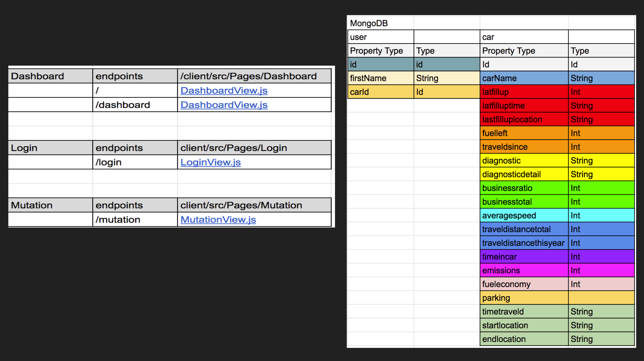Click the emissions property cell
Screen dimensions: 644x361
click(524, 270)
